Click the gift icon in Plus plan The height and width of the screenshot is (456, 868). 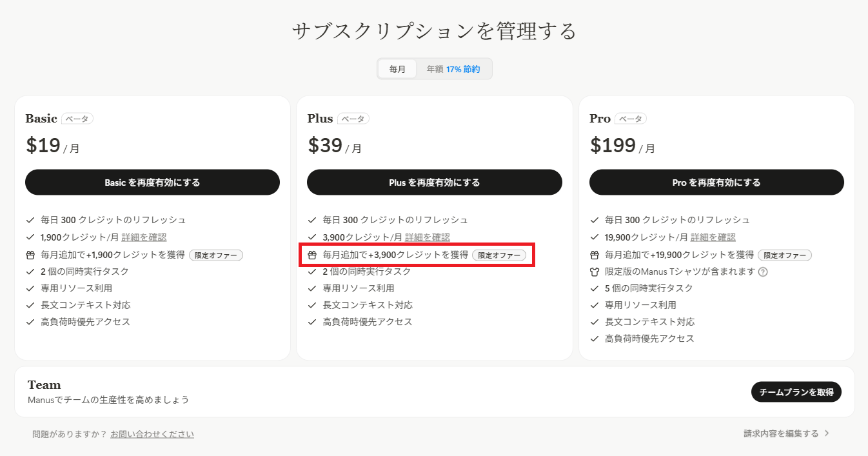(x=312, y=255)
